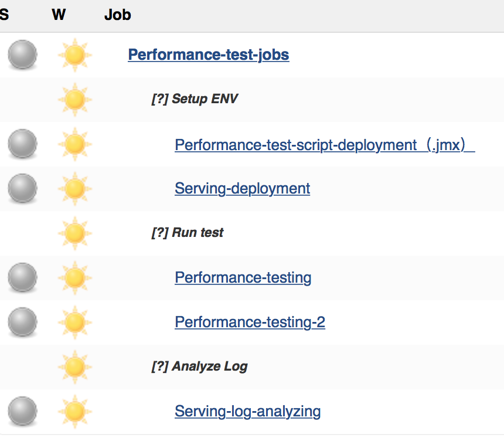Click sun weather icon in Run test row
Screen dimensions: 504x441
(x=75, y=233)
